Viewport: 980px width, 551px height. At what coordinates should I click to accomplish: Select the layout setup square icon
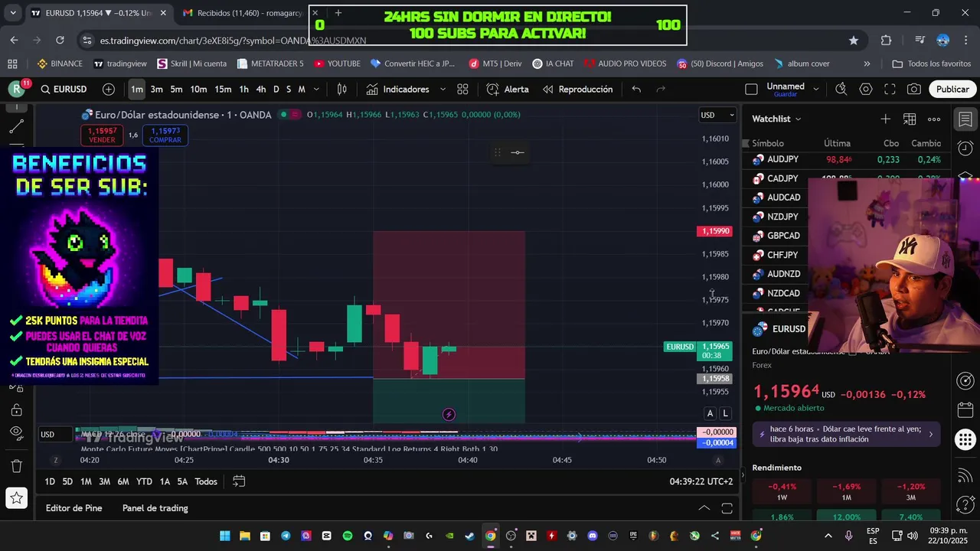click(751, 90)
